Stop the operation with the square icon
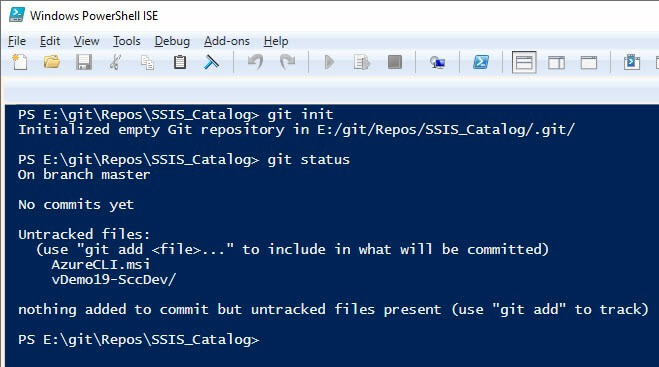Viewport: 659px width, 367px height. tap(395, 62)
